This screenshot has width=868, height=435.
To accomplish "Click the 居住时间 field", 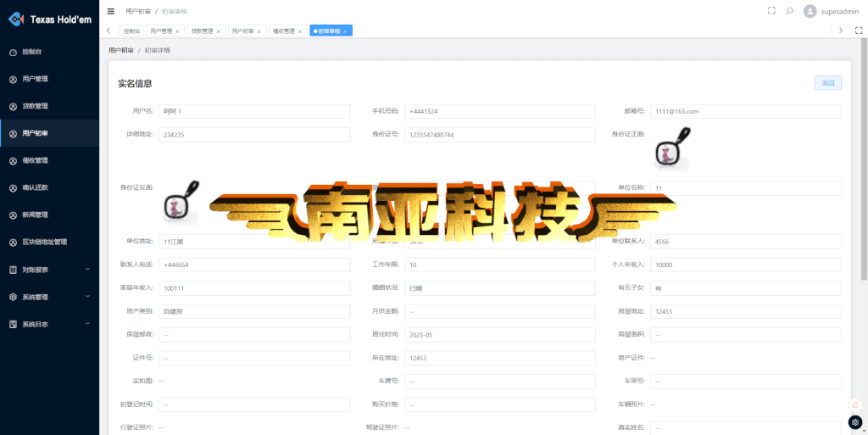I will (x=500, y=335).
